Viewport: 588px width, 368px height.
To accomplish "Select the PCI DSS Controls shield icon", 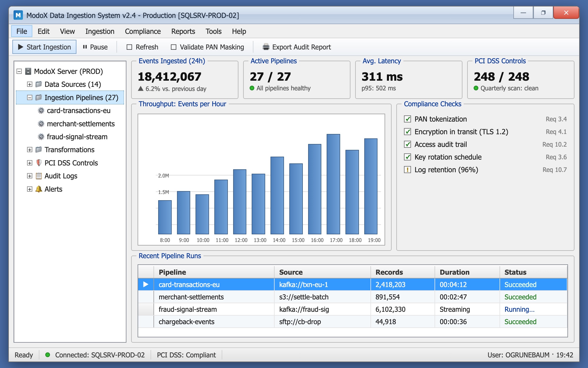I will [39, 163].
